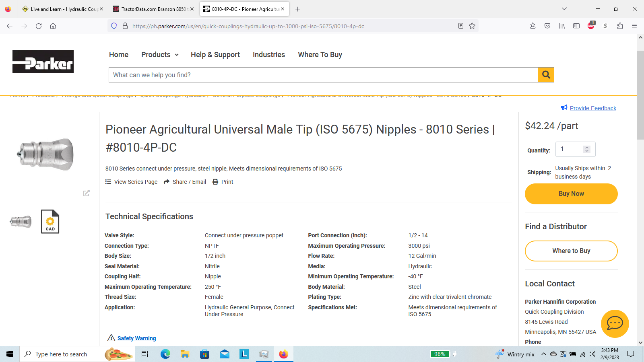Open the Mail app from taskbar
The width and height of the screenshot is (644, 362).
coord(225,354)
